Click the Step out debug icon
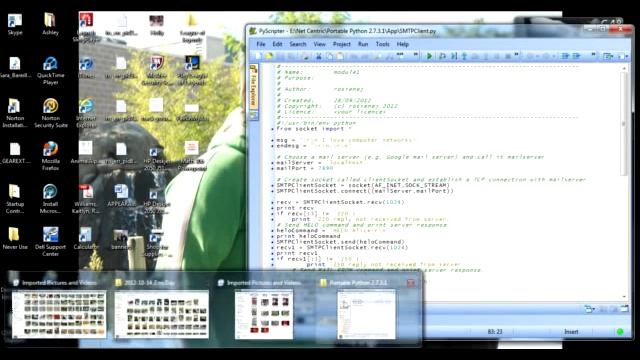Image resolution: width=640 pixels, height=360 pixels. pyautogui.click(x=464, y=56)
